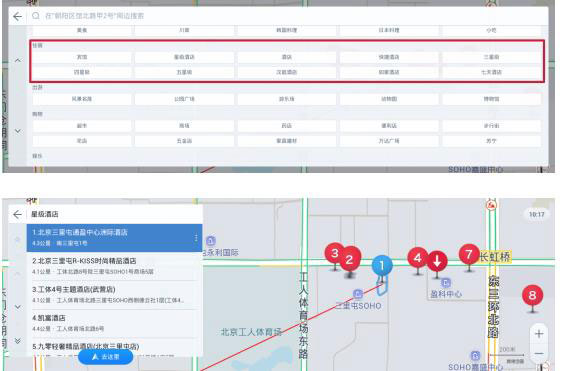This screenshot has height=371, width=562.
Task: Select map pin number 4
Action: (x=418, y=258)
